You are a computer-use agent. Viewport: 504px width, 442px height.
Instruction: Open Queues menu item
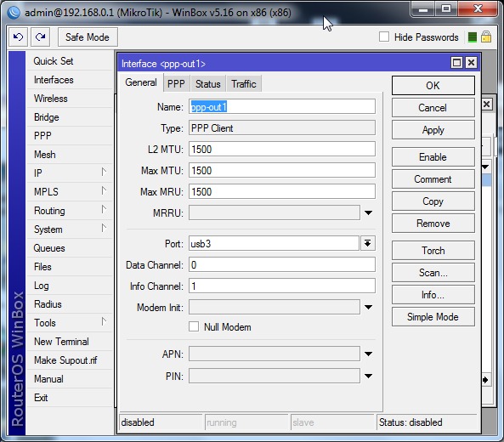point(70,248)
